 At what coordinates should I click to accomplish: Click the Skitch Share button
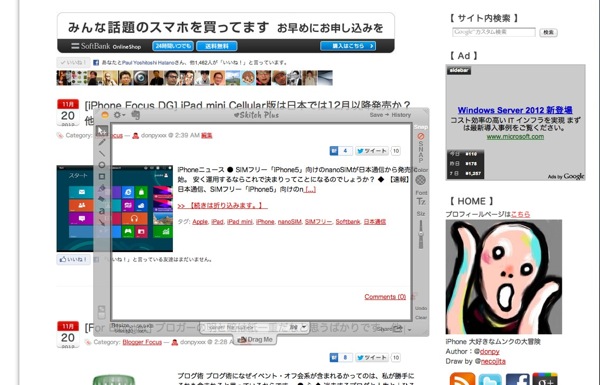[389, 329]
